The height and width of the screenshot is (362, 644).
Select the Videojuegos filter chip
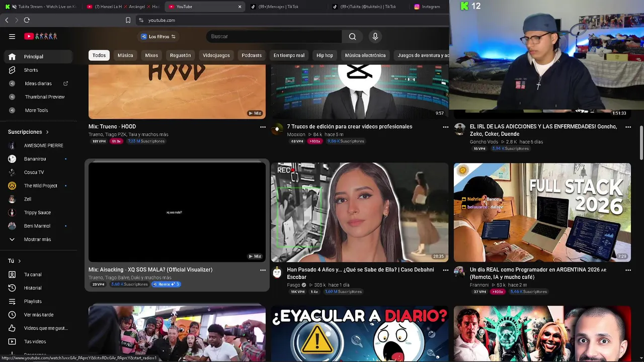216,55
